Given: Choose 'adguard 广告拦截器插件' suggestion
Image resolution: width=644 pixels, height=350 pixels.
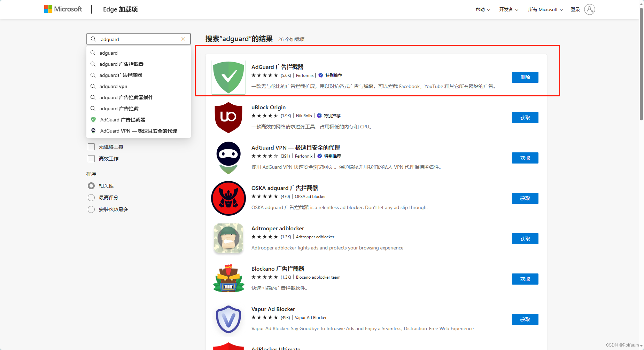Looking at the screenshot, I should (x=139, y=97).
